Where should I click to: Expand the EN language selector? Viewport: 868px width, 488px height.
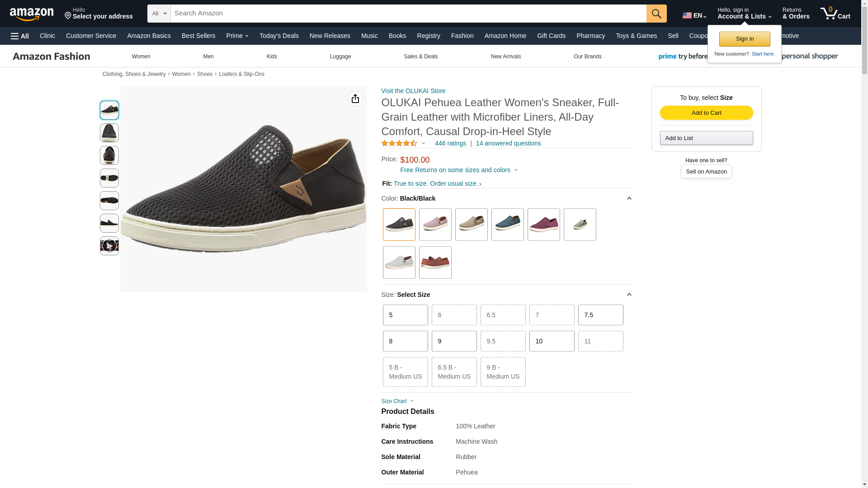point(694,15)
